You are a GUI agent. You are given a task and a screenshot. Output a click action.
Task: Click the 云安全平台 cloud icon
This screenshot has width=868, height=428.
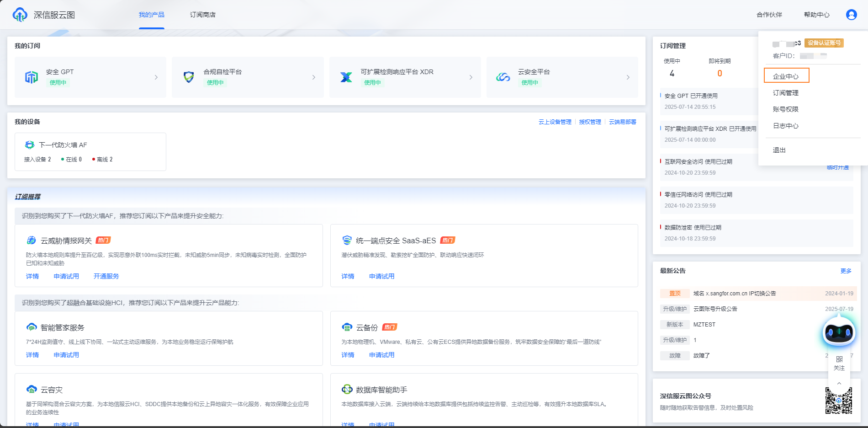pos(503,77)
